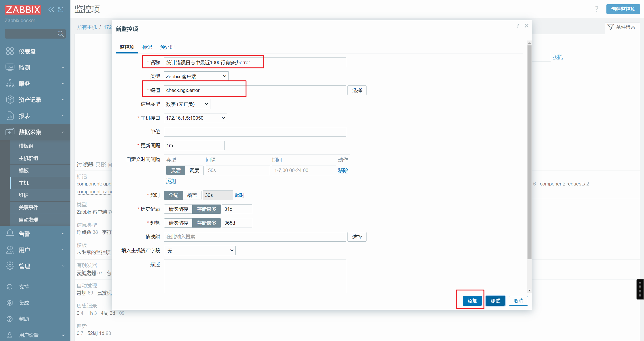Screen dimensions: 644x341
Task: Click the 更新间隔 input field
Action: coord(194,146)
